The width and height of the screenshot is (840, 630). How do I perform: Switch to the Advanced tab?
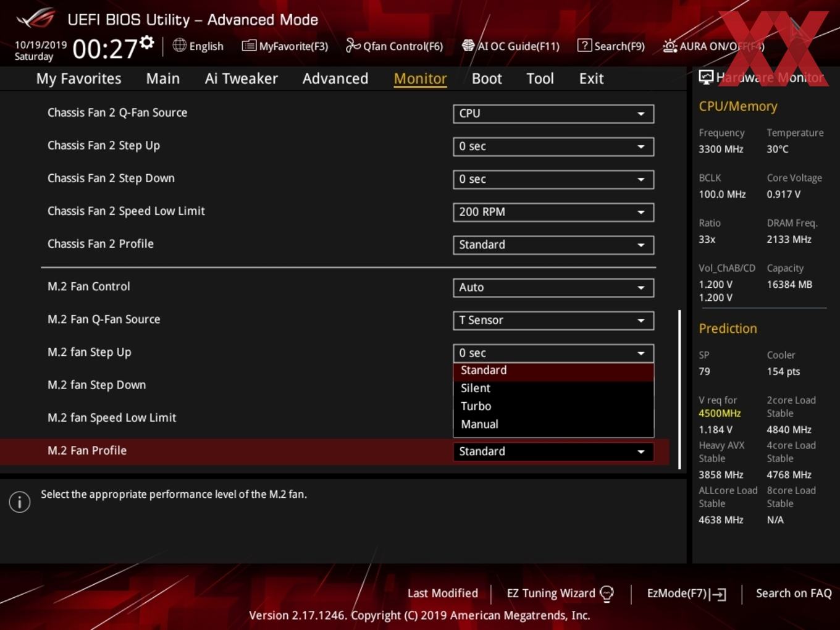coord(335,78)
